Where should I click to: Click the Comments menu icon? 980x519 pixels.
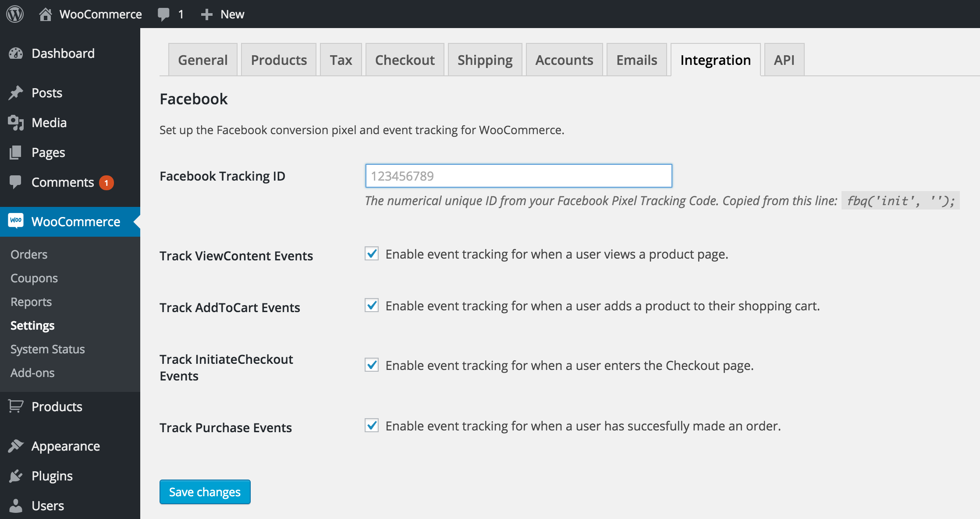point(17,182)
